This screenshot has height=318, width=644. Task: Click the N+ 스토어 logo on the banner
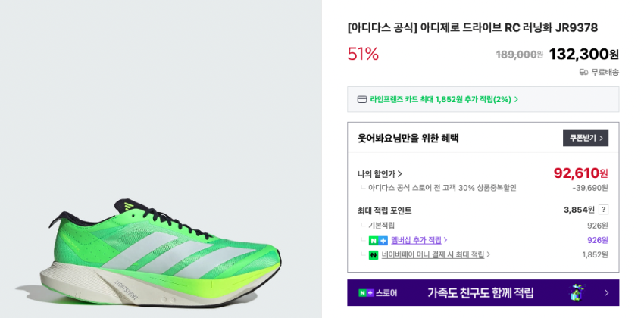click(377, 293)
